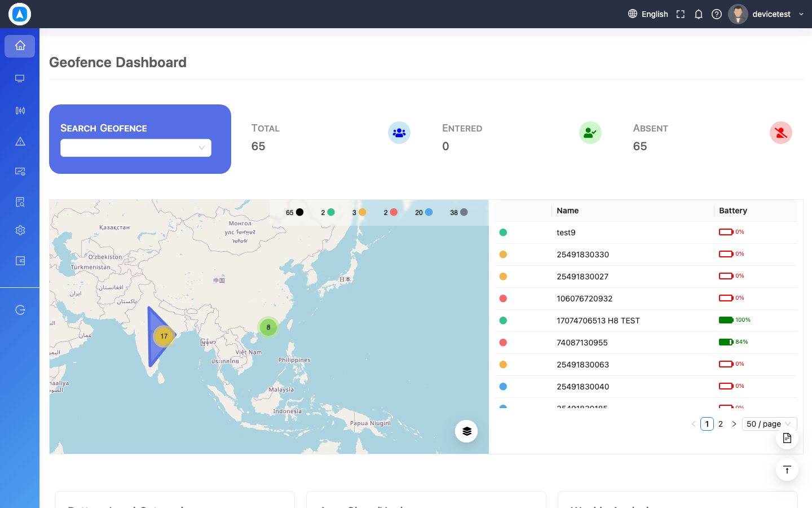This screenshot has height=508, width=812.
Task: Click the map cluster marker labeled 8
Action: (268, 327)
